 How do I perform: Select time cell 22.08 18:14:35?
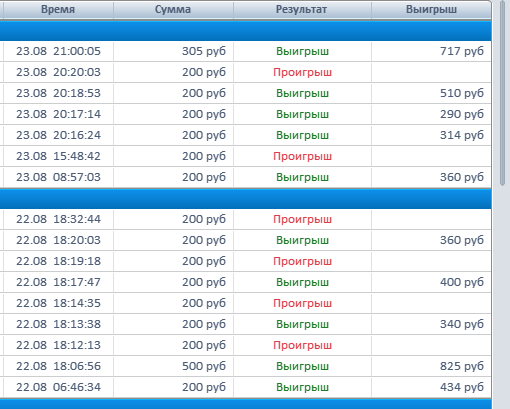click(x=58, y=303)
